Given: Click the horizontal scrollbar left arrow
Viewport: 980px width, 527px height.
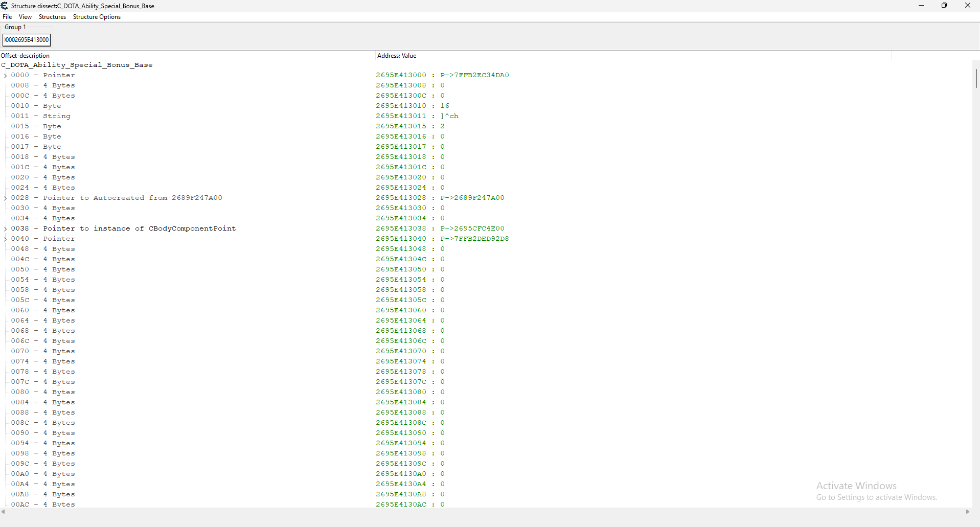Looking at the screenshot, I should point(4,512).
